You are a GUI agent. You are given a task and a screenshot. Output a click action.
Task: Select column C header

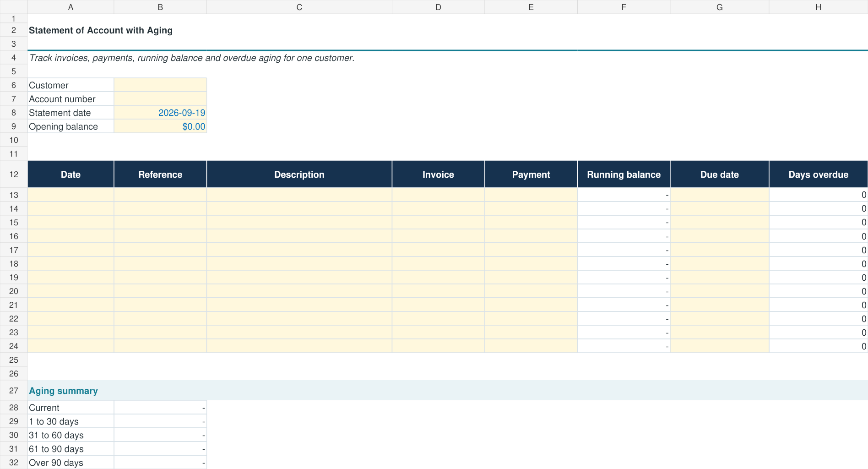(299, 7)
